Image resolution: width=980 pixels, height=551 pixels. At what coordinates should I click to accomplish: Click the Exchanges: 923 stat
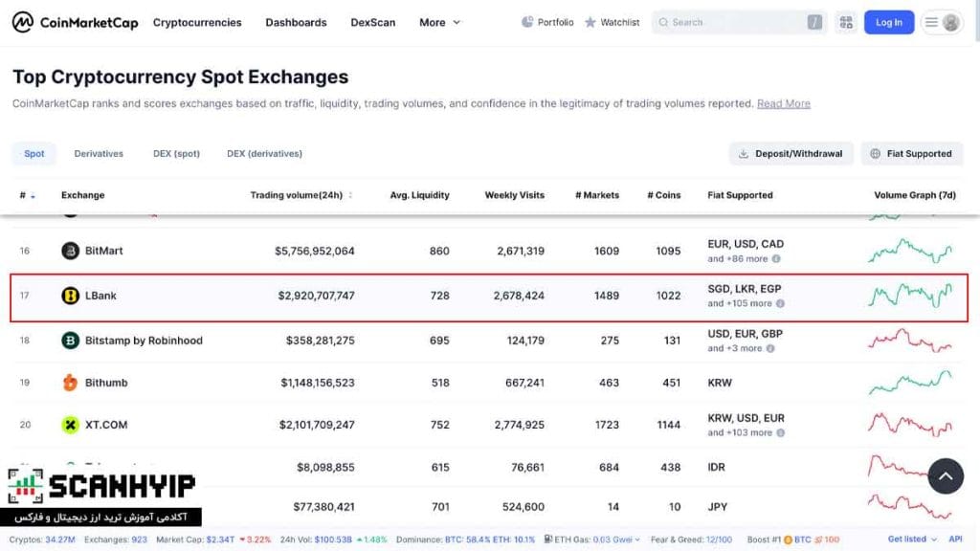pos(116,540)
